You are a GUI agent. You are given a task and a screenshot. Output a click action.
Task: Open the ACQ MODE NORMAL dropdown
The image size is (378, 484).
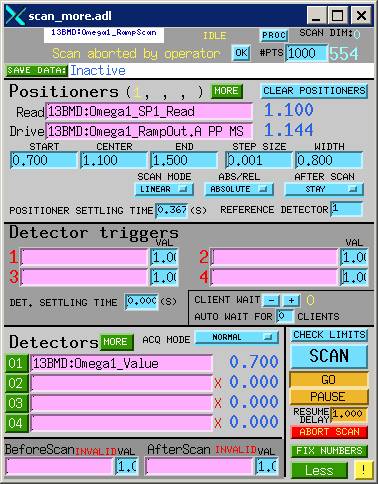click(237, 337)
